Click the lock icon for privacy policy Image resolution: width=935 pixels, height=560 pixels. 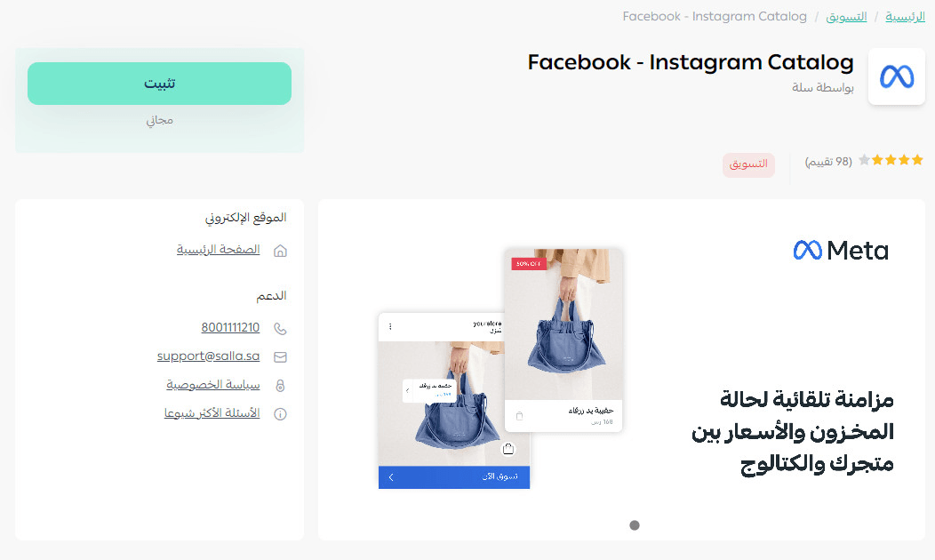click(x=280, y=385)
